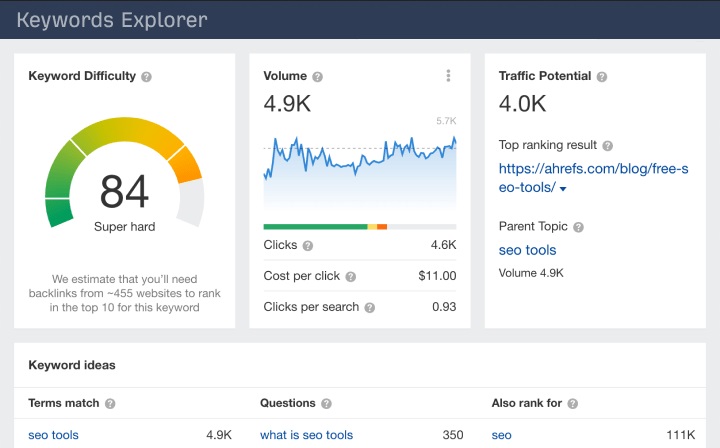
Task: Click help icon beside Clicks row
Action: coord(308,245)
